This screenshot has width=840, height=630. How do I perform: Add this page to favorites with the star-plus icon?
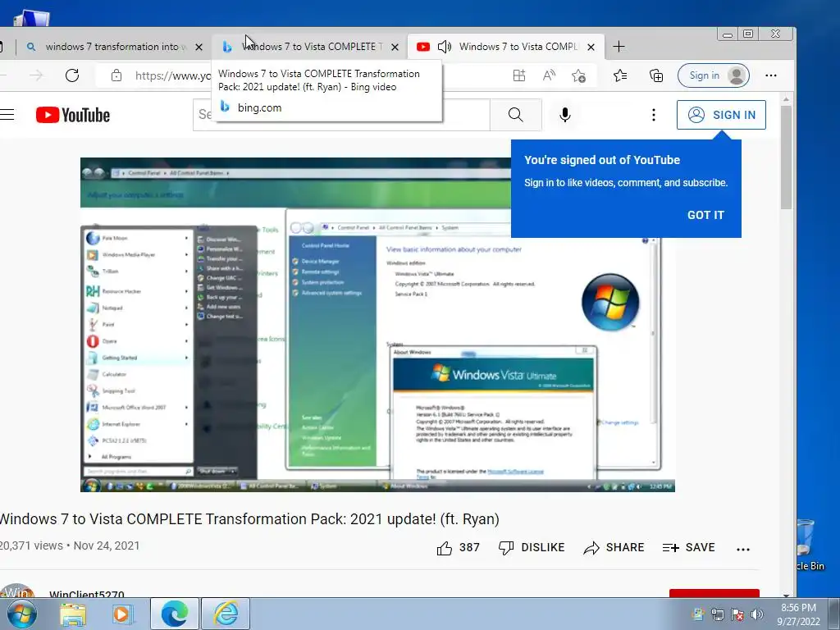[578, 75]
